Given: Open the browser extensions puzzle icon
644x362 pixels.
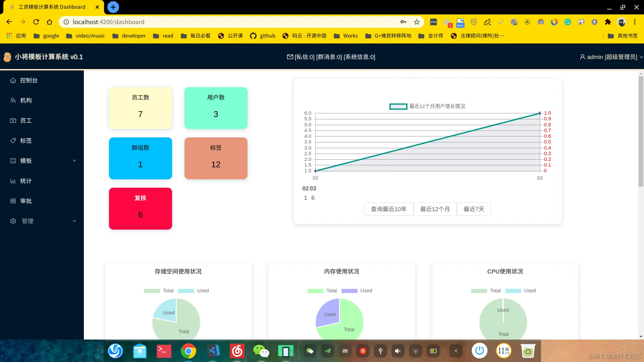Looking at the screenshot, I should (x=608, y=22).
